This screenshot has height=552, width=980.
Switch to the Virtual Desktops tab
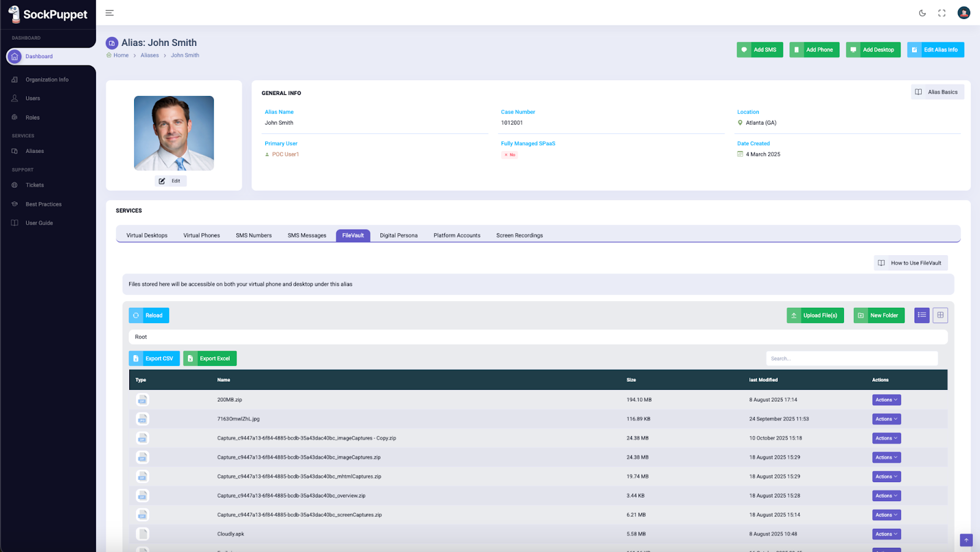point(147,236)
